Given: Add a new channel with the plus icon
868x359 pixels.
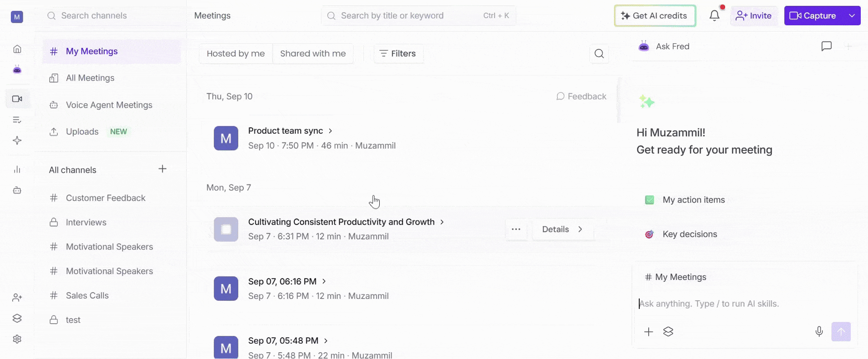Looking at the screenshot, I should tap(163, 169).
